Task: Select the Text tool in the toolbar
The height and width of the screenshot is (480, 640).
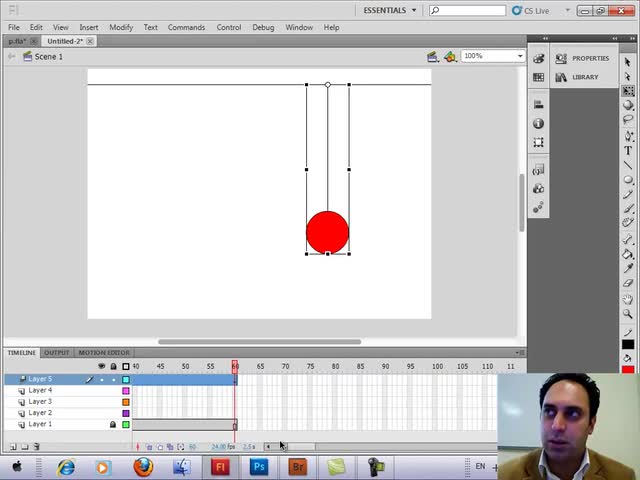Action: tap(628, 151)
